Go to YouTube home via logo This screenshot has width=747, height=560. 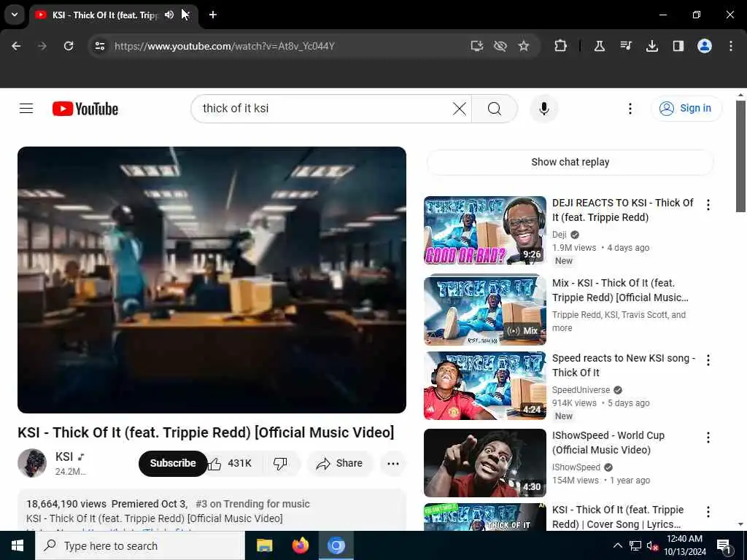tap(85, 109)
